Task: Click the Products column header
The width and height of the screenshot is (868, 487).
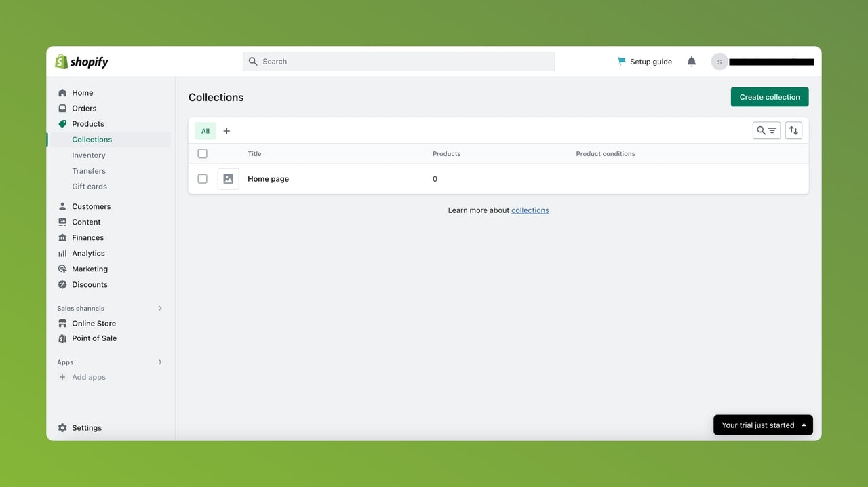Action: pyautogui.click(x=447, y=154)
